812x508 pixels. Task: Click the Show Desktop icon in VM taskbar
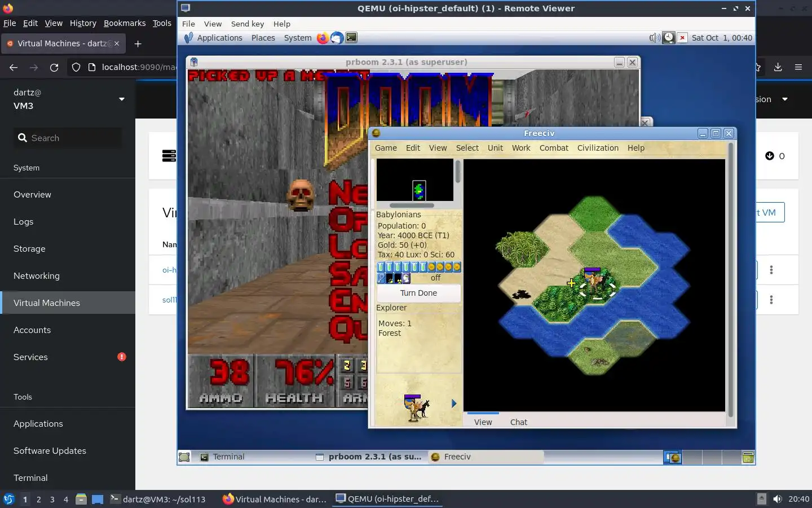pyautogui.click(x=184, y=457)
